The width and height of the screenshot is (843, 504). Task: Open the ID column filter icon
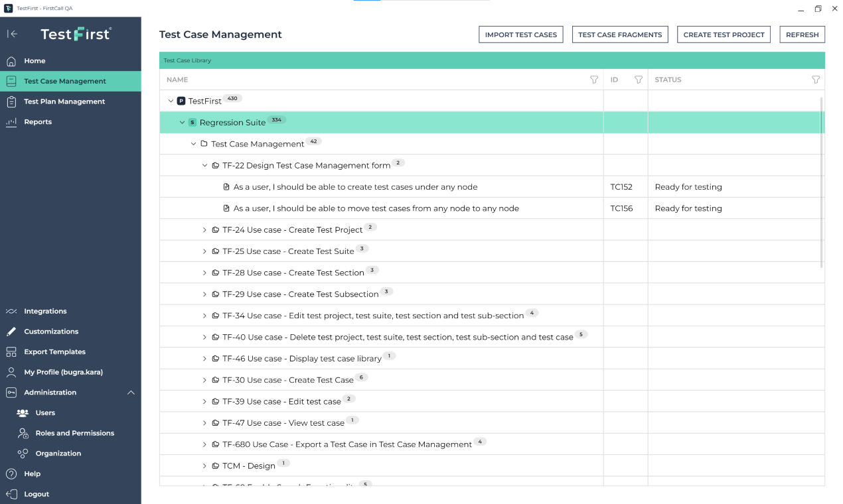639,80
